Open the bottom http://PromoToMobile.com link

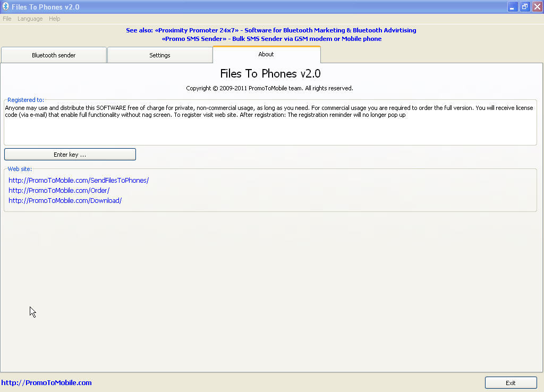[47, 382]
